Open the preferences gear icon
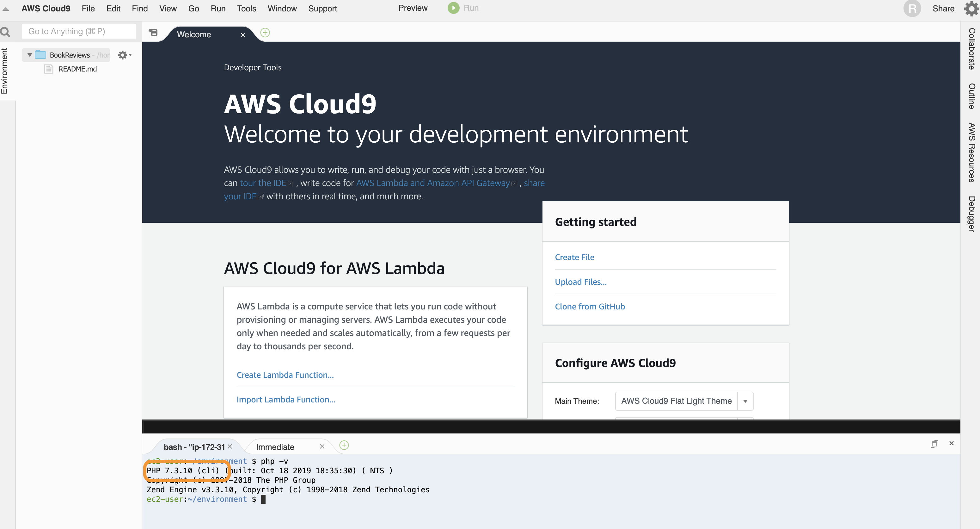The width and height of the screenshot is (980, 529). coord(971,8)
